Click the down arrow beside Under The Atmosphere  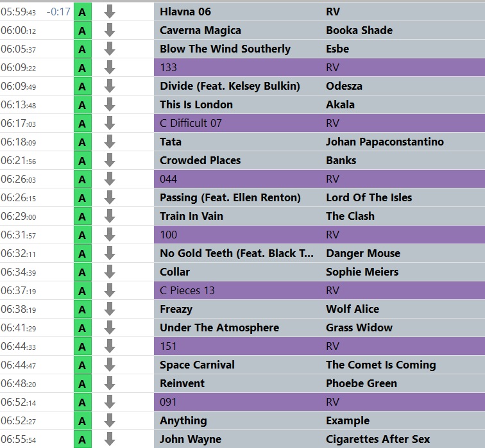pos(110,328)
